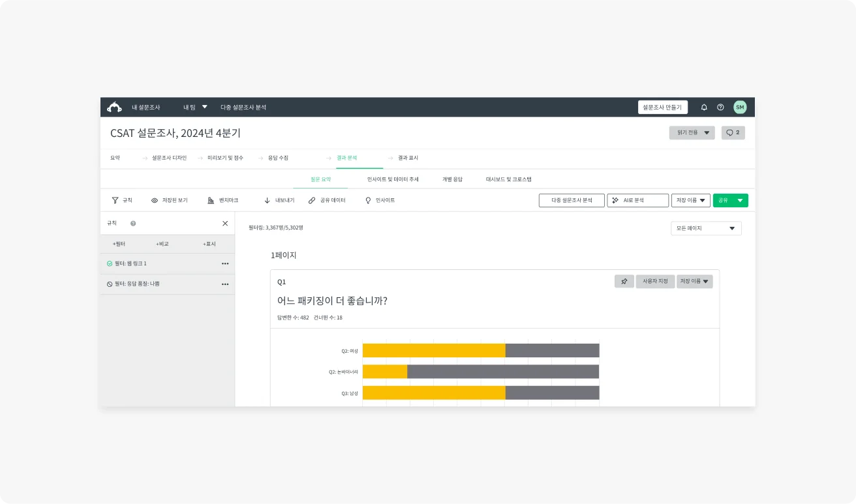Pin question Q1 with the pin icon
This screenshot has width=856, height=504.
click(x=624, y=281)
